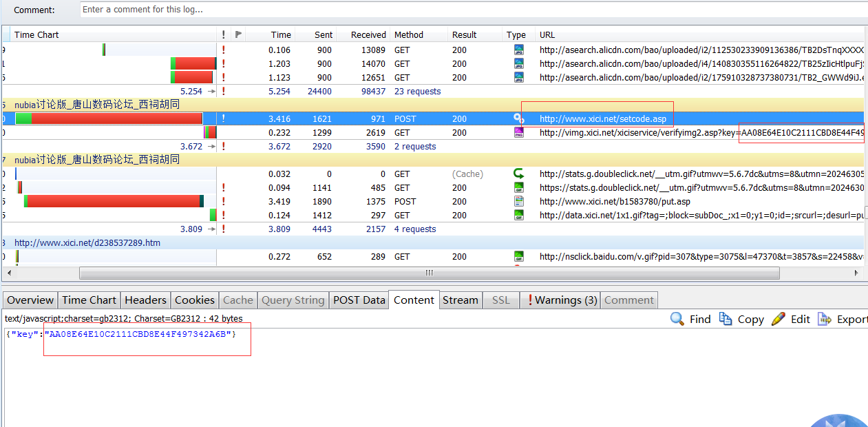
Task: Click the Find magnifier icon
Action: point(677,319)
